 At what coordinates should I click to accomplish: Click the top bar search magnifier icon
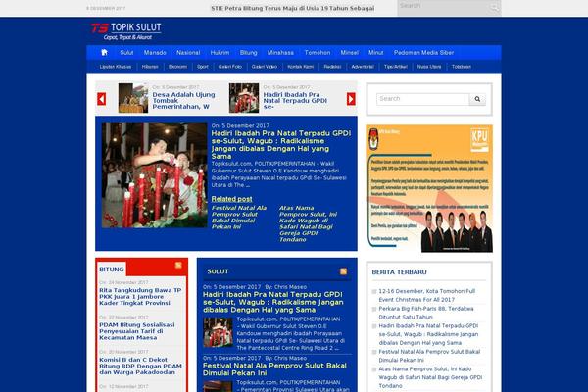point(494,8)
